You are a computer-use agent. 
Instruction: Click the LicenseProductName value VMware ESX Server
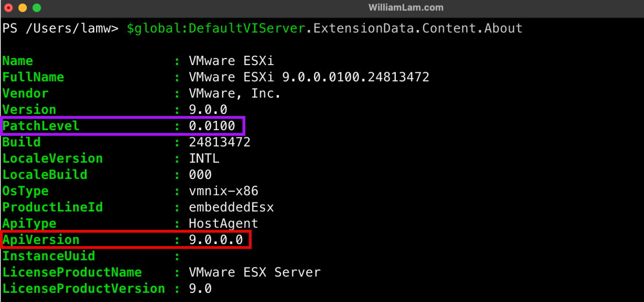pyautogui.click(x=255, y=272)
